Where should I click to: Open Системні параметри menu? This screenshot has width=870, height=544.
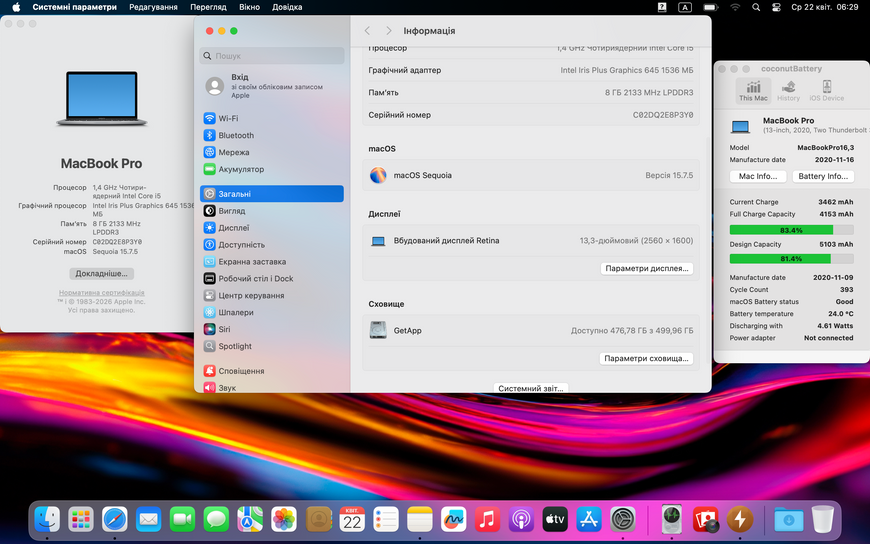pyautogui.click(x=74, y=7)
